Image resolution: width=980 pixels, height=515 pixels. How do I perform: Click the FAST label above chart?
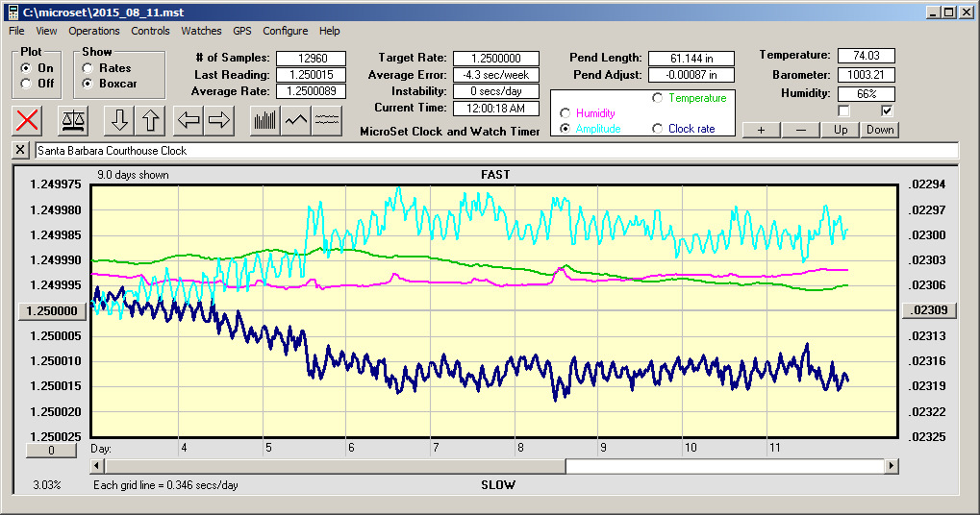tap(495, 175)
